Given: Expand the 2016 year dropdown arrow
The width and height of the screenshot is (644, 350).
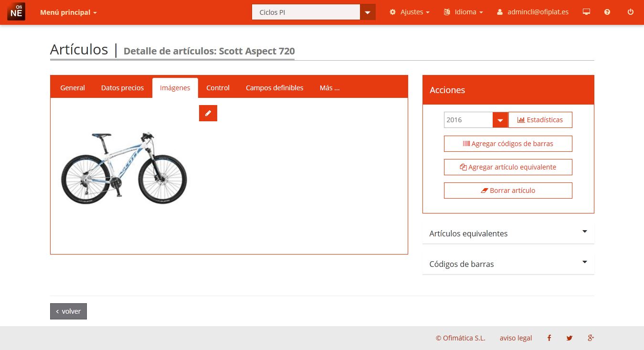Looking at the screenshot, I should 500,120.
